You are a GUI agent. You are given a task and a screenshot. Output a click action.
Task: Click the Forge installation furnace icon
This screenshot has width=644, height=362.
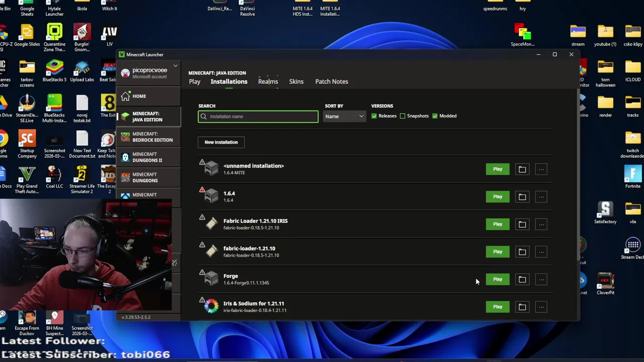coord(212,279)
